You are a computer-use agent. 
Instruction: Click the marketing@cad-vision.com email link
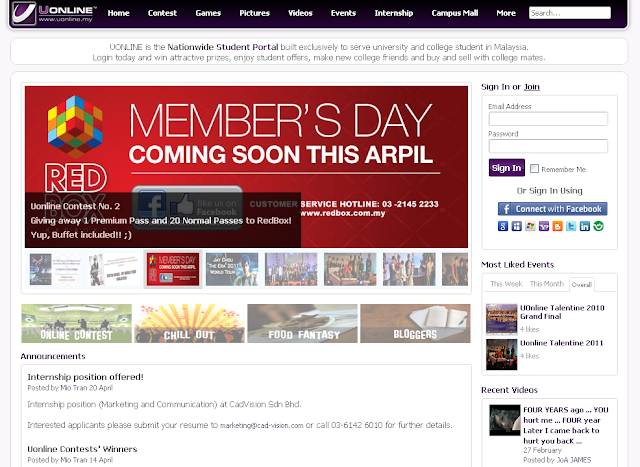coord(262,425)
